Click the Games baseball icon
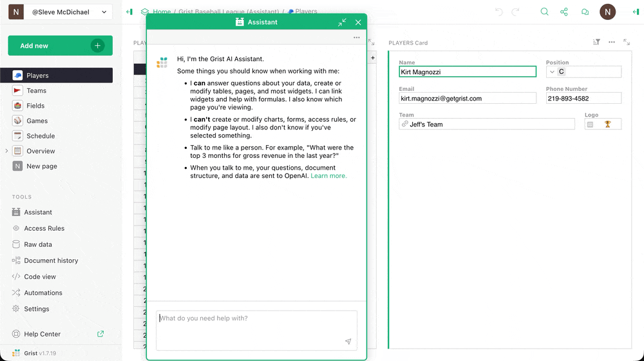 point(17,121)
